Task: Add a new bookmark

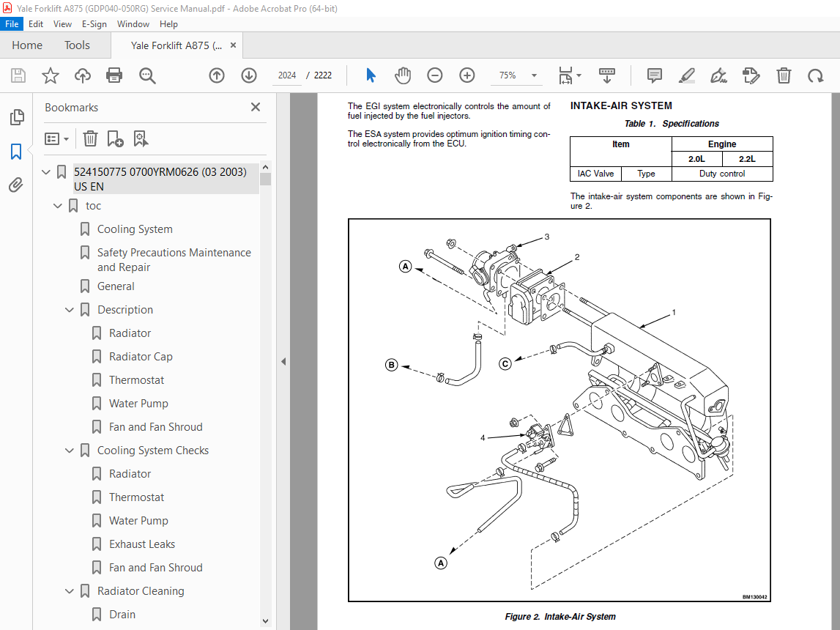Action: tap(115, 139)
